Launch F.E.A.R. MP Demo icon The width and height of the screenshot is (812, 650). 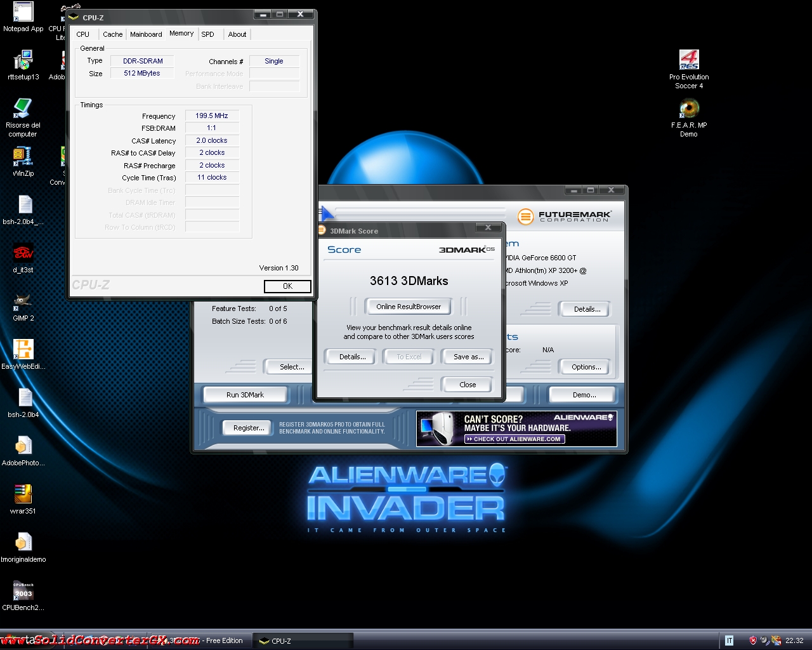[689, 118]
